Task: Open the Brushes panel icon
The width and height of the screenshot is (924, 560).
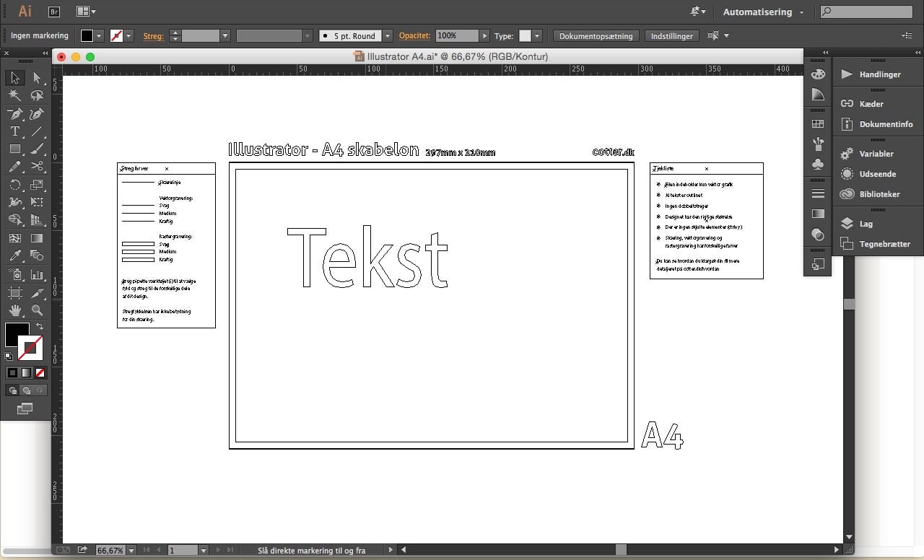Action: [818, 144]
